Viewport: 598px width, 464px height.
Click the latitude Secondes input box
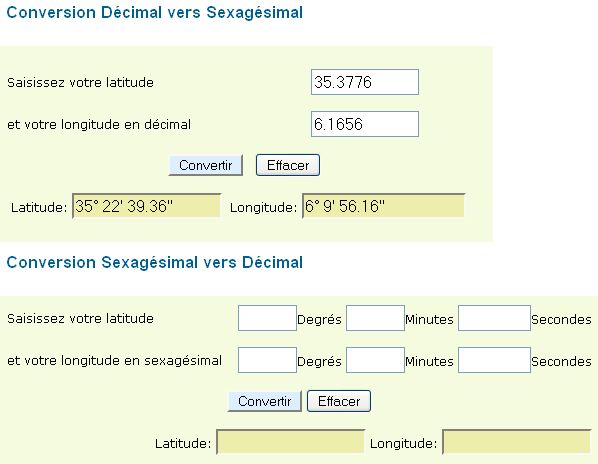[x=494, y=318]
